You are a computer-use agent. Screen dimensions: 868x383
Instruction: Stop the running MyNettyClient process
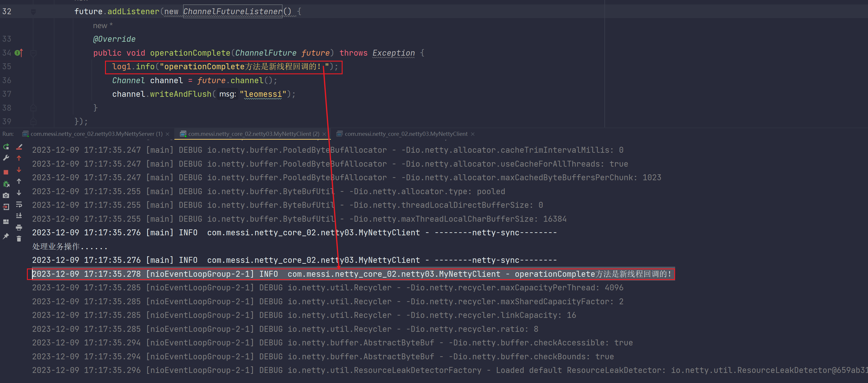6,172
